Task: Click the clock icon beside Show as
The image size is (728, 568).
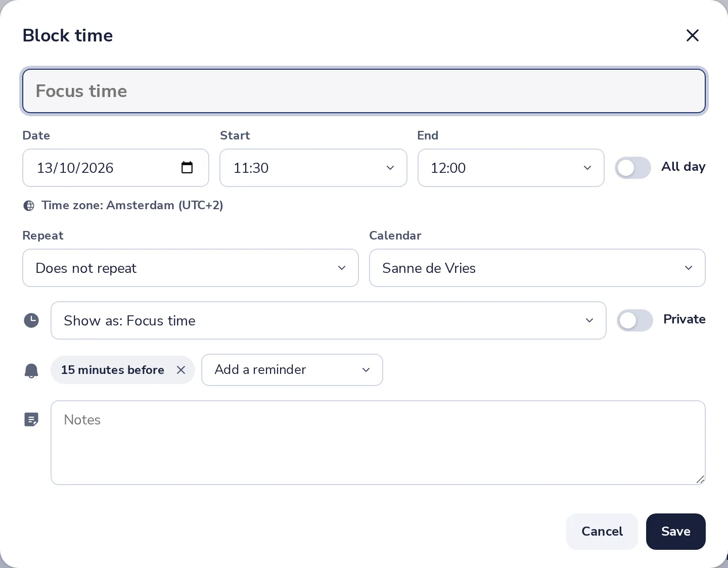Action: point(31,320)
